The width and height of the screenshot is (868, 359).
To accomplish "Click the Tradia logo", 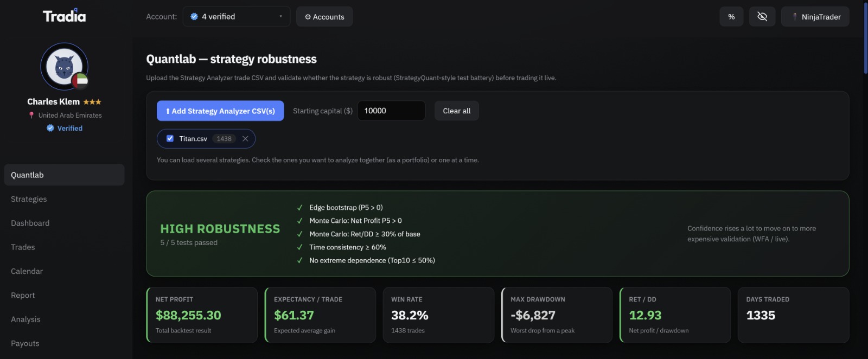I will (x=64, y=16).
